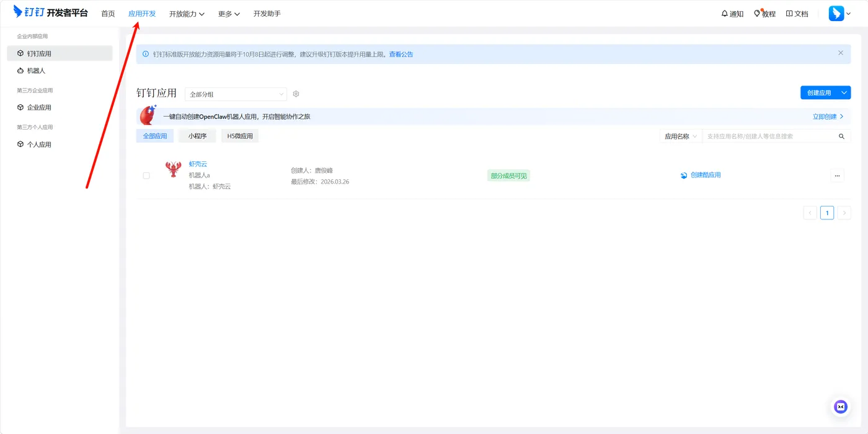Open 教程 tutorials with lightbulb icon
868x434 pixels.
click(x=764, y=14)
